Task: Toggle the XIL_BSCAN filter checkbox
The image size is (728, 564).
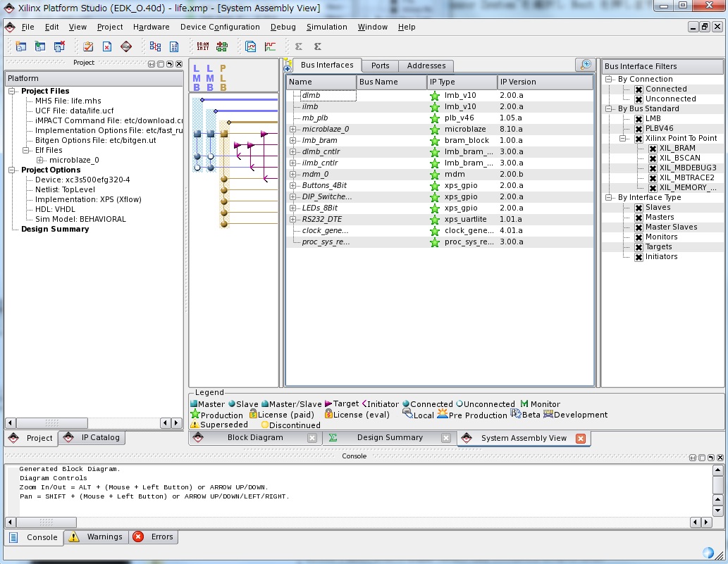Action: coord(653,158)
